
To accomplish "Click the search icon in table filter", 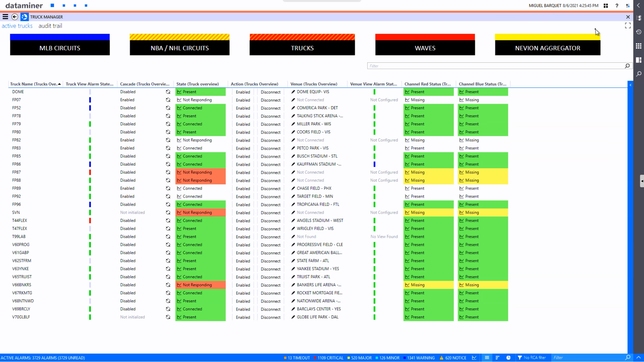I will [627, 66].
